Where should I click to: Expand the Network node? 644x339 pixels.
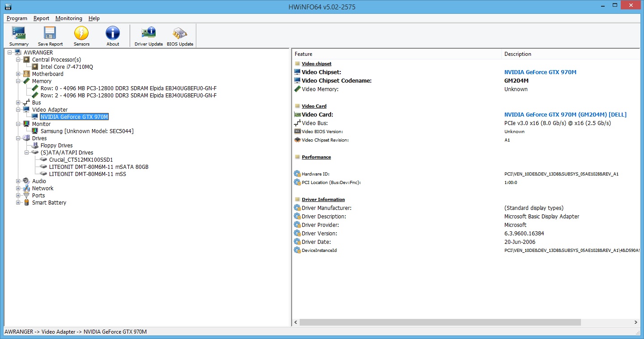[18, 188]
